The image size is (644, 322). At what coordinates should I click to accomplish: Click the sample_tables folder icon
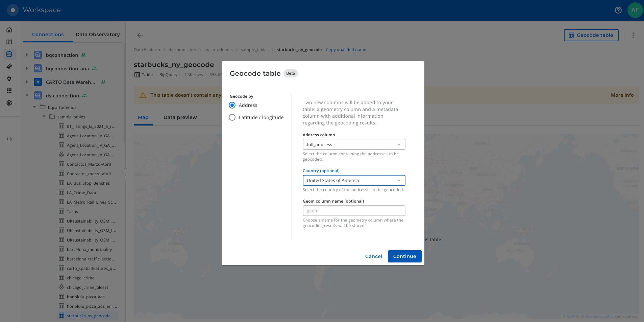[x=52, y=116]
